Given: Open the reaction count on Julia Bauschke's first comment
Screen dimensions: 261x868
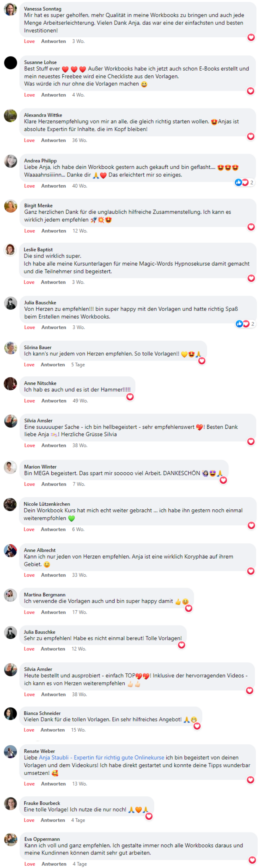Looking at the screenshot, I should 245,324.
